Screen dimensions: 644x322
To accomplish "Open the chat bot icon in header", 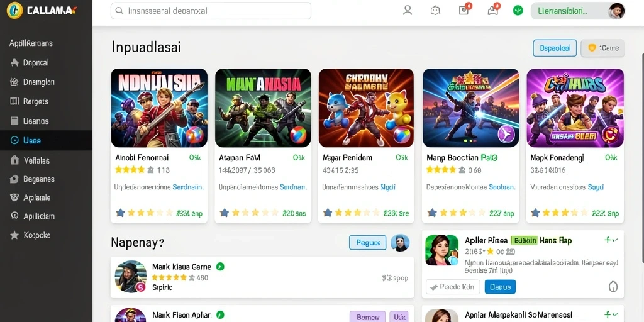I will coord(435,11).
